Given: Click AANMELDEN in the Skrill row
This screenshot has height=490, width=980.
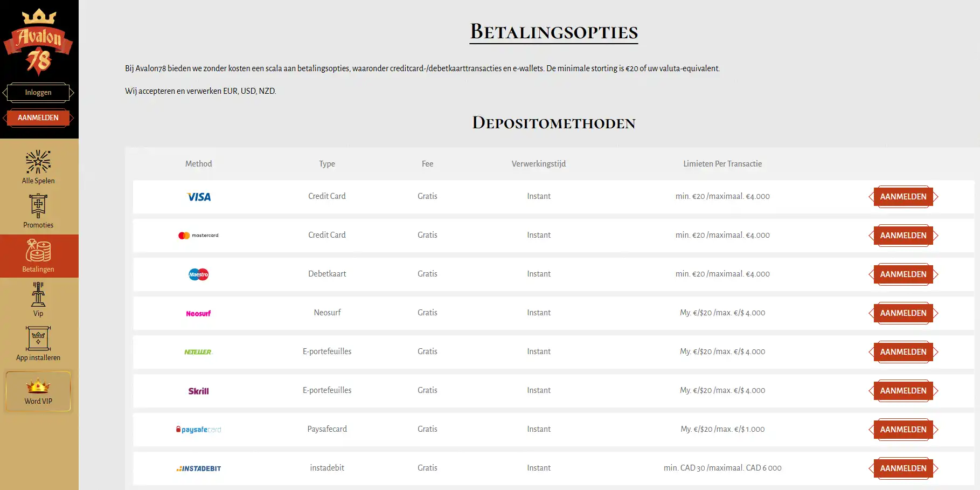Looking at the screenshot, I should [x=903, y=391].
